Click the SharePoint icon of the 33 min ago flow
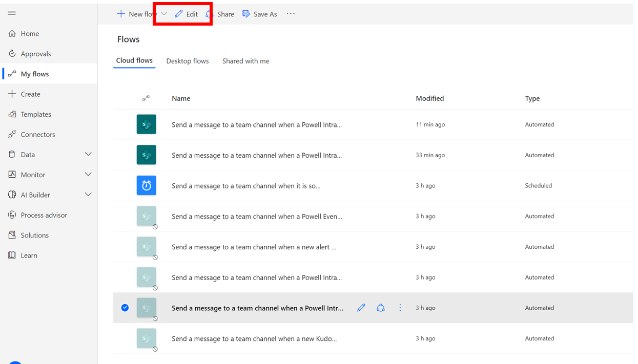Image resolution: width=638 pixels, height=364 pixels. 147,155
